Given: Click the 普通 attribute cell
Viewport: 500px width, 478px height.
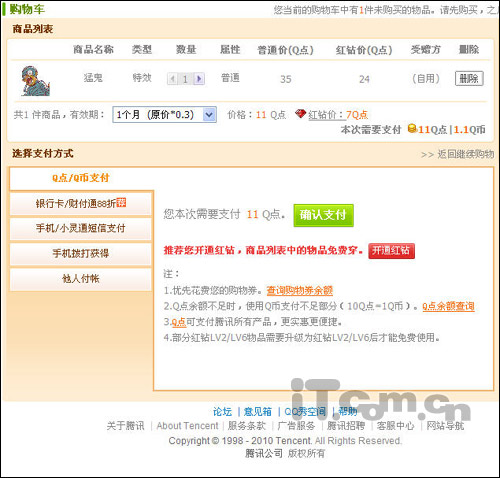Looking at the screenshot, I should click(230, 78).
